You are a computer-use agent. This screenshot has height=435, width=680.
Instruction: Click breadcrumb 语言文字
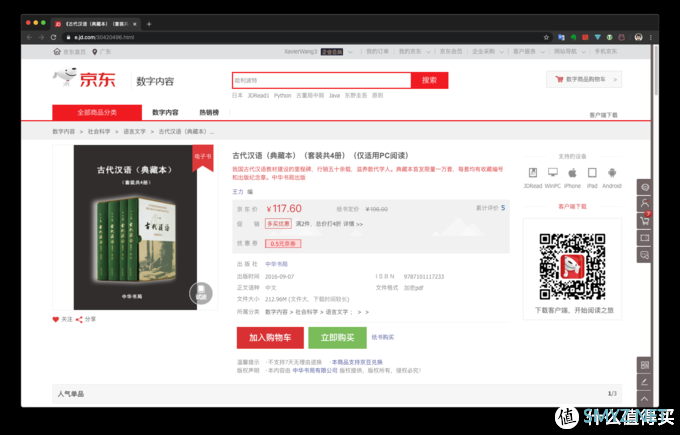134,131
